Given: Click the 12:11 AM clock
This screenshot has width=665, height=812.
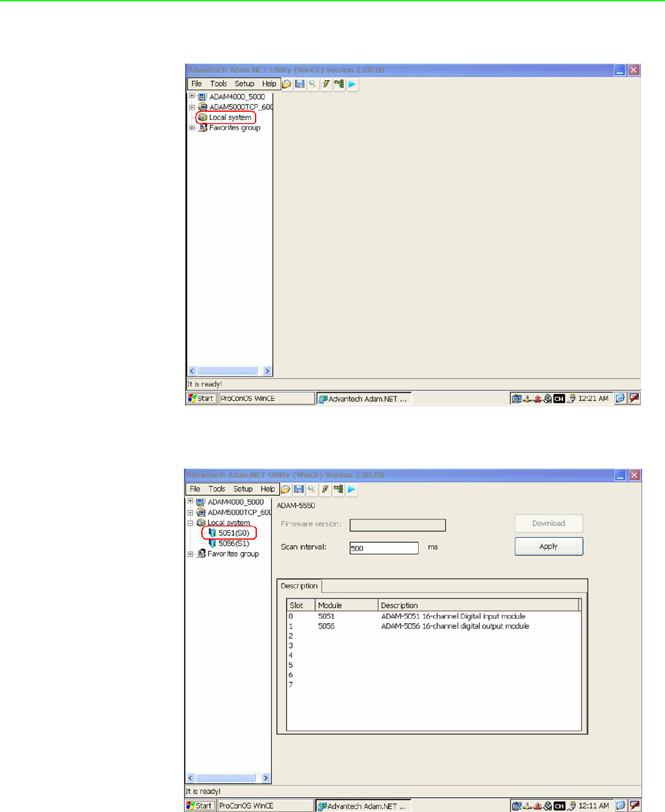Looking at the screenshot, I should point(593,806).
